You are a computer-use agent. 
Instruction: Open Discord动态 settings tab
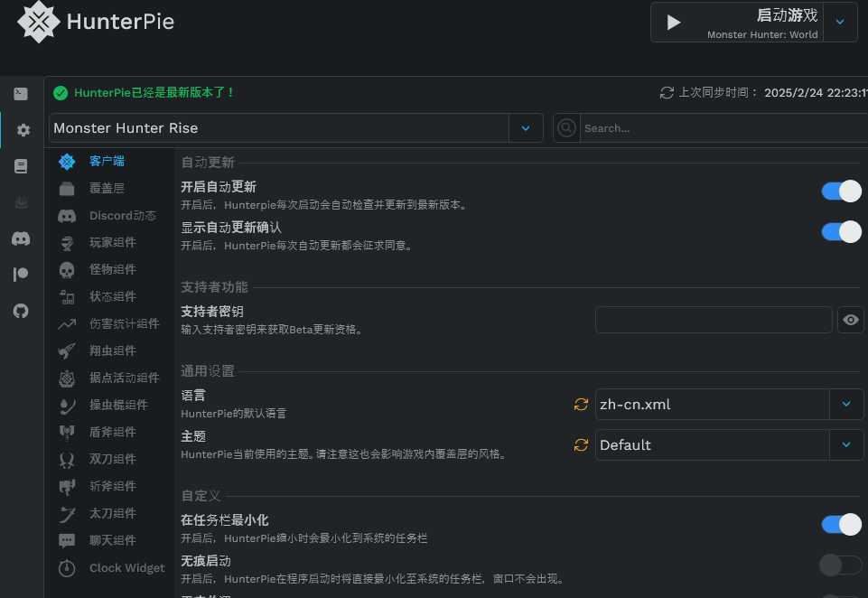click(109, 215)
